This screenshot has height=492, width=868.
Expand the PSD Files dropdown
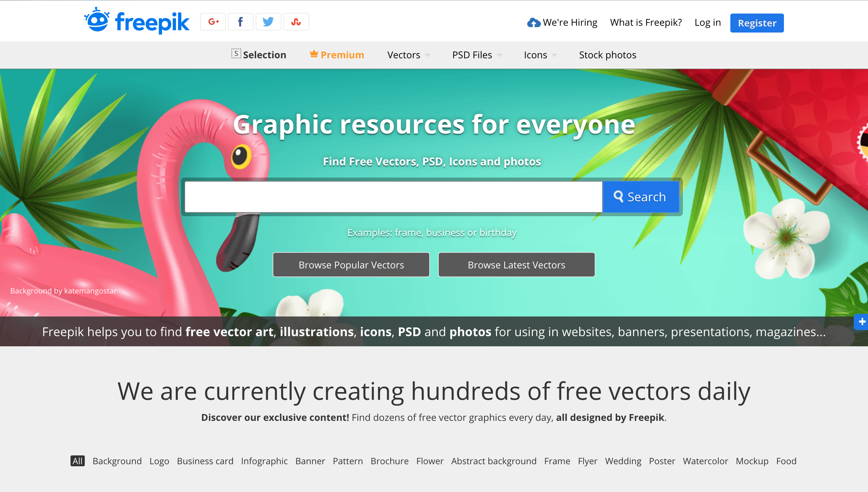pos(477,55)
